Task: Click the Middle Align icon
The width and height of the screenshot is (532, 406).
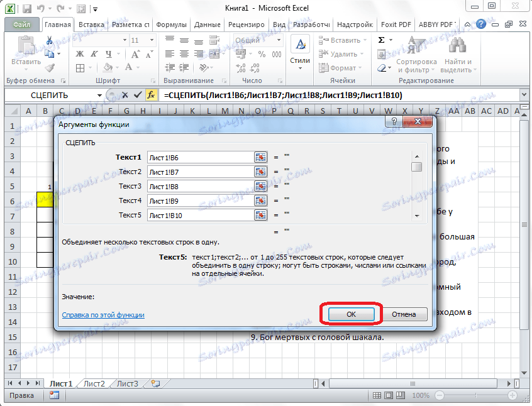Action: tap(184, 40)
